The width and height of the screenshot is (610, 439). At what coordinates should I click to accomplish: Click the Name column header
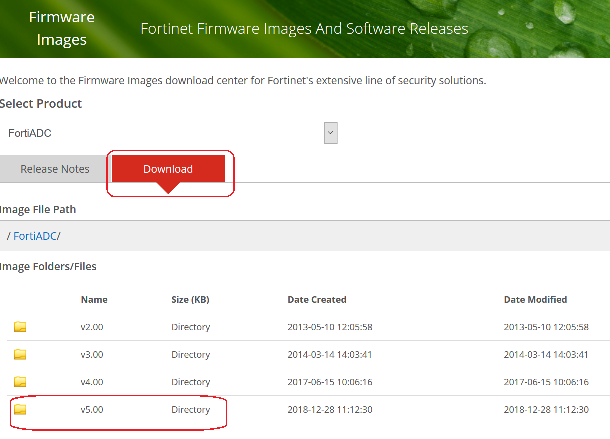click(94, 299)
